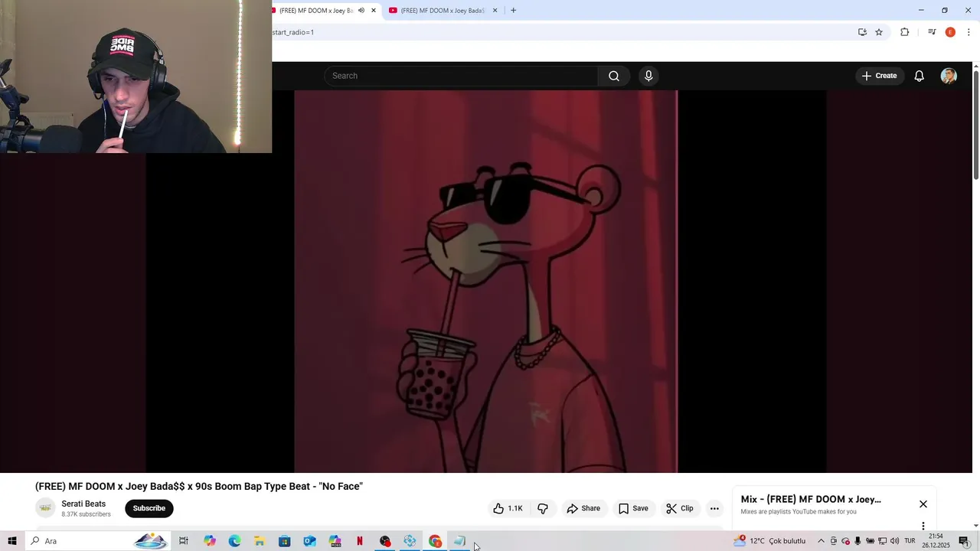Click '8.37K subscribers' text

coord(86,514)
